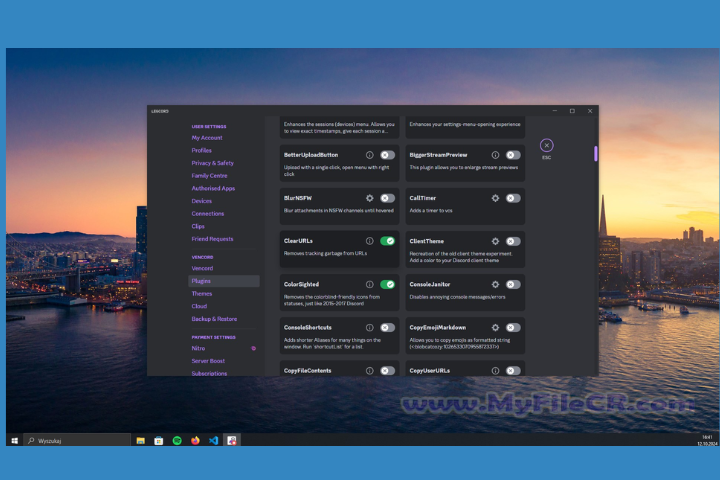Disable the ClearURLs plugin
720x480 pixels.
click(388, 241)
